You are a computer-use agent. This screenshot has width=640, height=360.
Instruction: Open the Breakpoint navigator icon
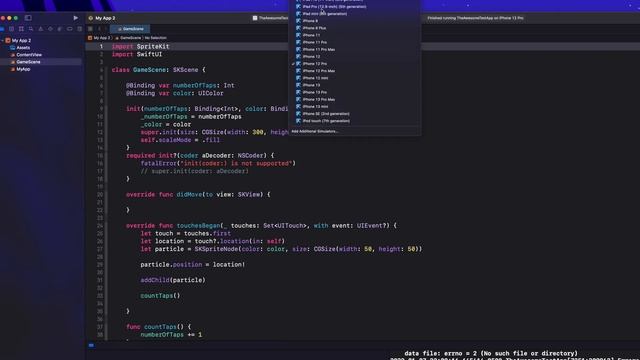coord(70,29)
